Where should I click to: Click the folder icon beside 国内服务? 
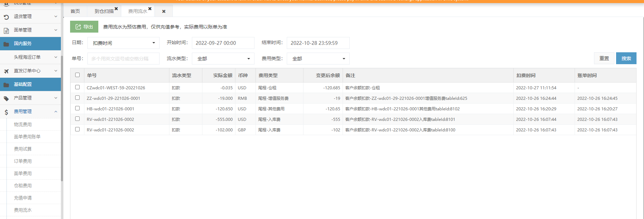pos(6,44)
